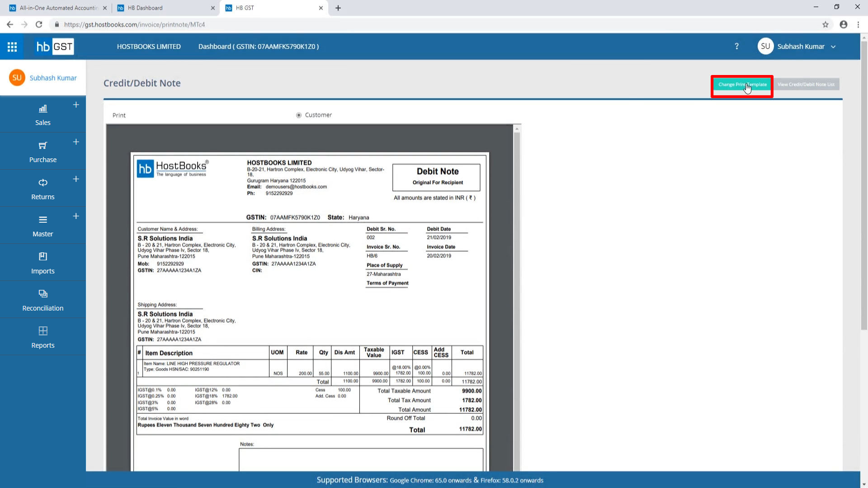Expand the Master plus submenu

click(76, 216)
